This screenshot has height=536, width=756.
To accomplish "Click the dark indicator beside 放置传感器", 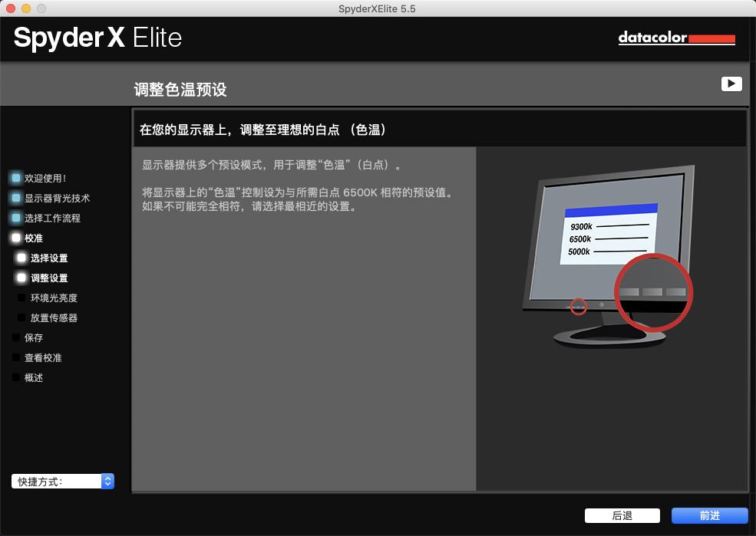I will pyautogui.click(x=21, y=318).
